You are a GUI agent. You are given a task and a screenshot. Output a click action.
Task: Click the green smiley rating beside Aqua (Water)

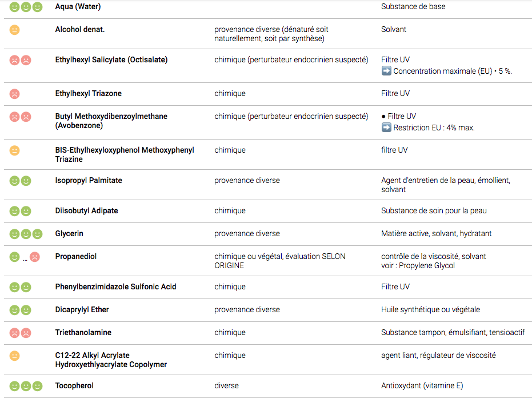[26, 7]
